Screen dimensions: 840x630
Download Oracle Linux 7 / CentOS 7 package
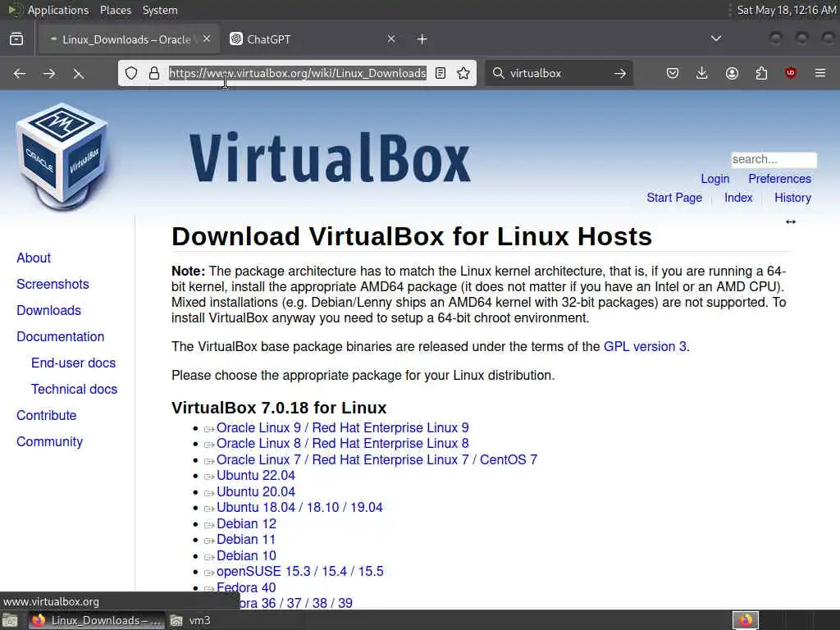[x=377, y=460]
